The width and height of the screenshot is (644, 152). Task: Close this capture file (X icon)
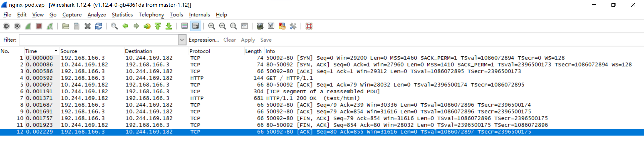coord(88,26)
